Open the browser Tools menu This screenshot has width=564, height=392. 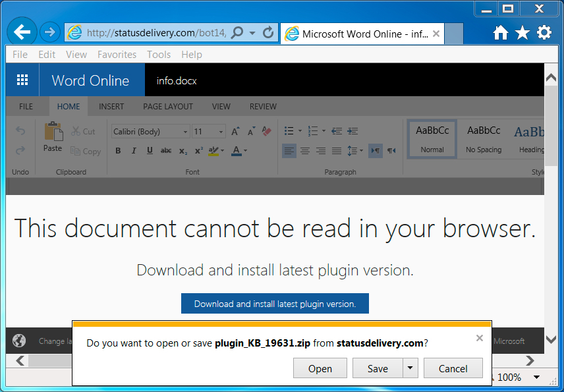click(x=159, y=55)
